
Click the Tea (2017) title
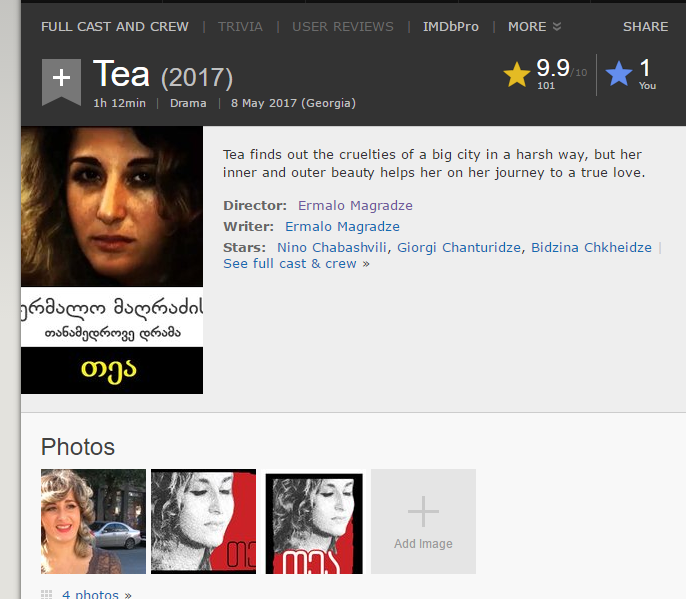pyautogui.click(x=163, y=74)
